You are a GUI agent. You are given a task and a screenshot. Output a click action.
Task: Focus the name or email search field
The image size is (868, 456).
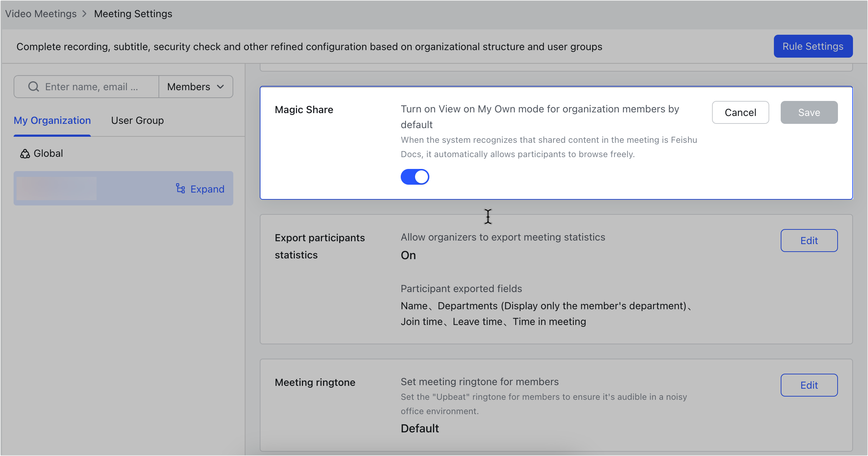click(x=87, y=87)
